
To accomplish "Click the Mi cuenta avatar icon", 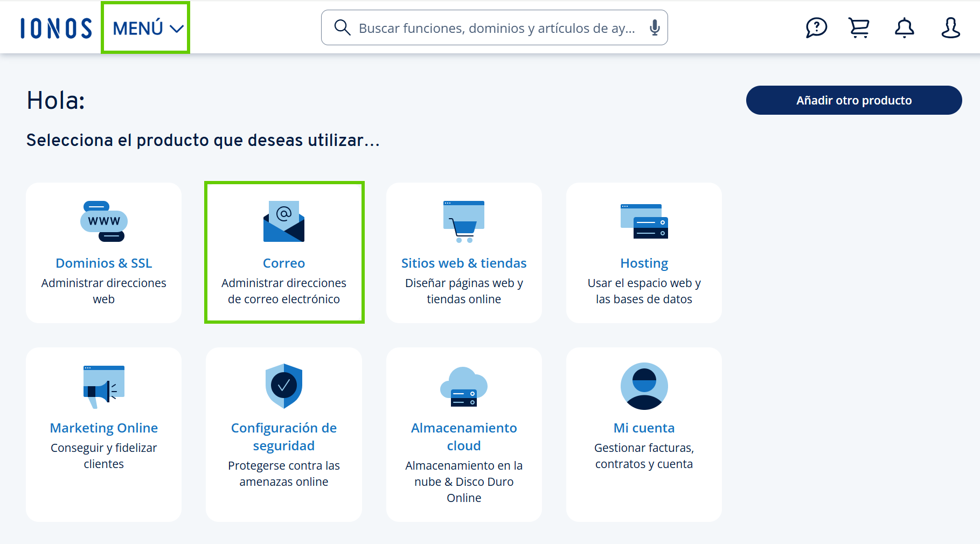I will (644, 386).
